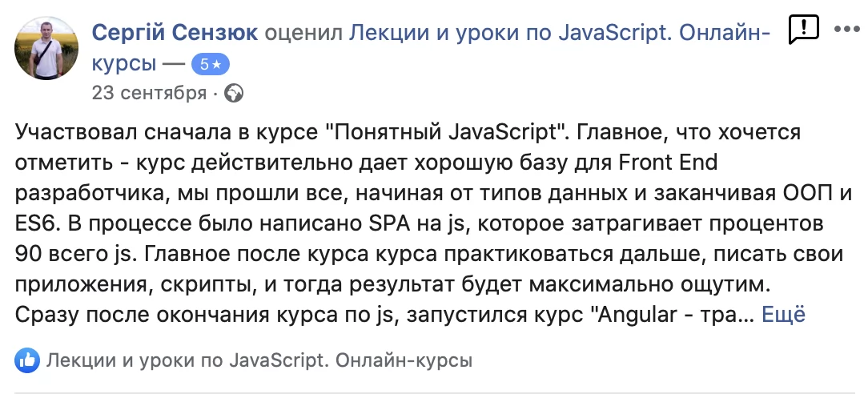Click the blue 5-star rating badge
Screen dimensions: 868x394
pos(211,64)
